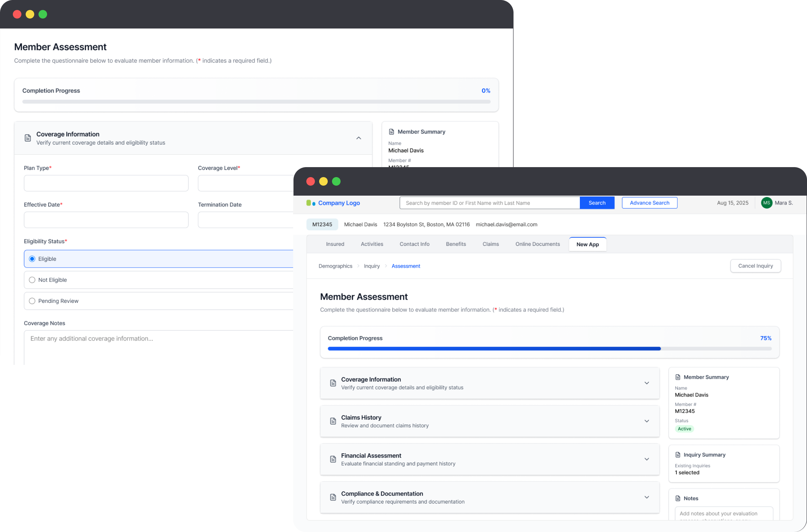
Task: Select the Eligible radio option
Action: point(32,259)
